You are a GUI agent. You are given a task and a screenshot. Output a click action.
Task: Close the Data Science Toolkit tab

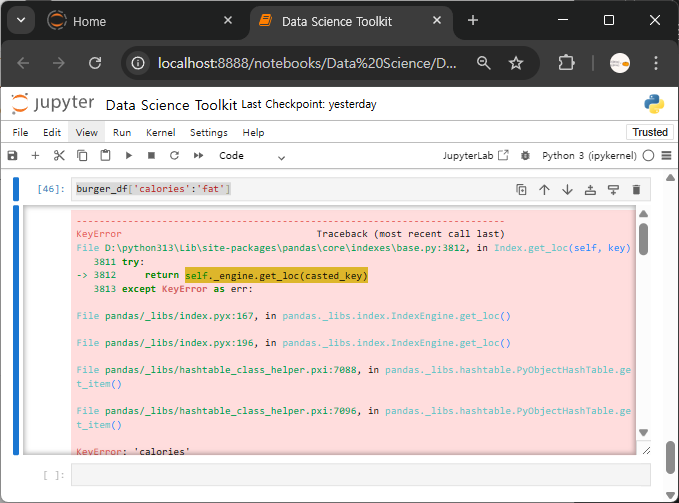437,20
